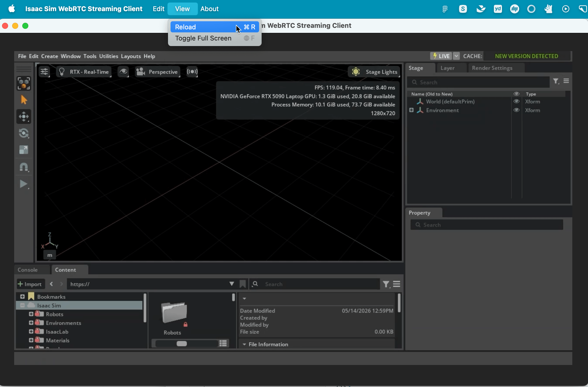Open the Content browser filter icon
Image resolution: width=588 pixels, height=387 pixels.
pyautogui.click(x=386, y=284)
